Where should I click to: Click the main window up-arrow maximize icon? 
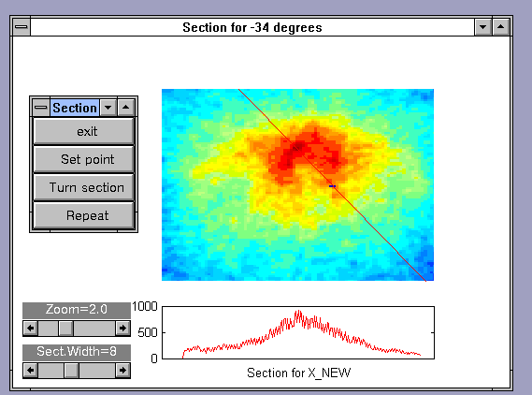(501, 27)
